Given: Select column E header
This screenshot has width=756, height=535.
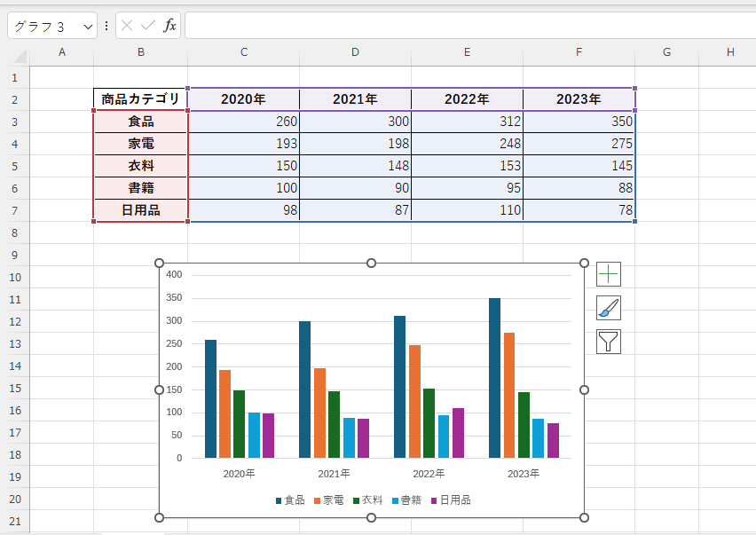Looking at the screenshot, I should point(468,52).
